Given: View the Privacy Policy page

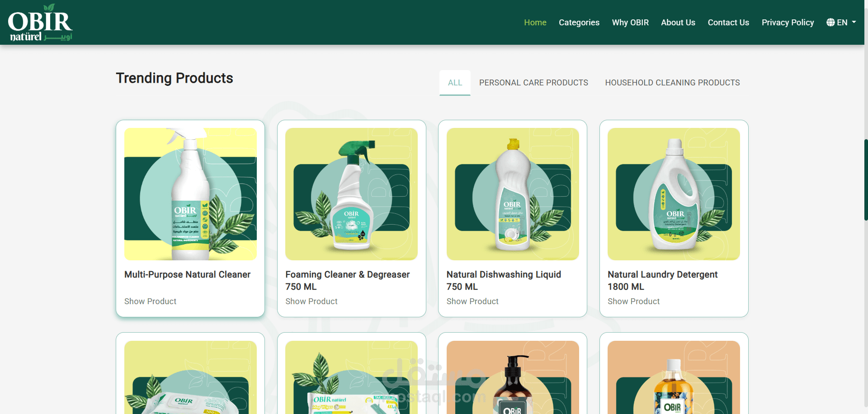Looking at the screenshot, I should coord(788,23).
